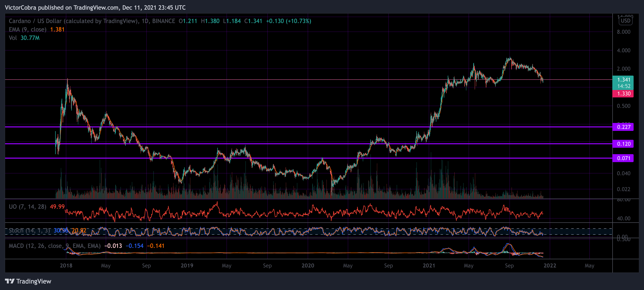The width and height of the screenshot is (644, 290).
Task: Click the 0.120 purple price level tag
Action: [x=623, y=144]
